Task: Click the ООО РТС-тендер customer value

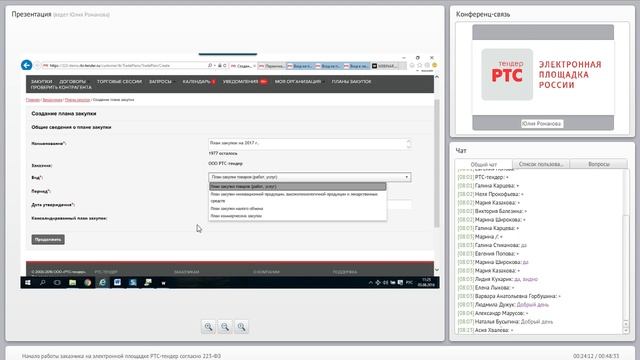Action: coord(225,163)
